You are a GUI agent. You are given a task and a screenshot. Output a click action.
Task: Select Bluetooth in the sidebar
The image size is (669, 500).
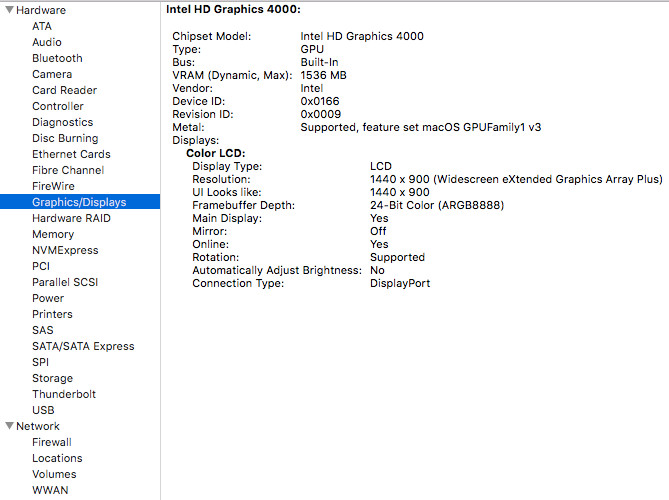[57, 58]
